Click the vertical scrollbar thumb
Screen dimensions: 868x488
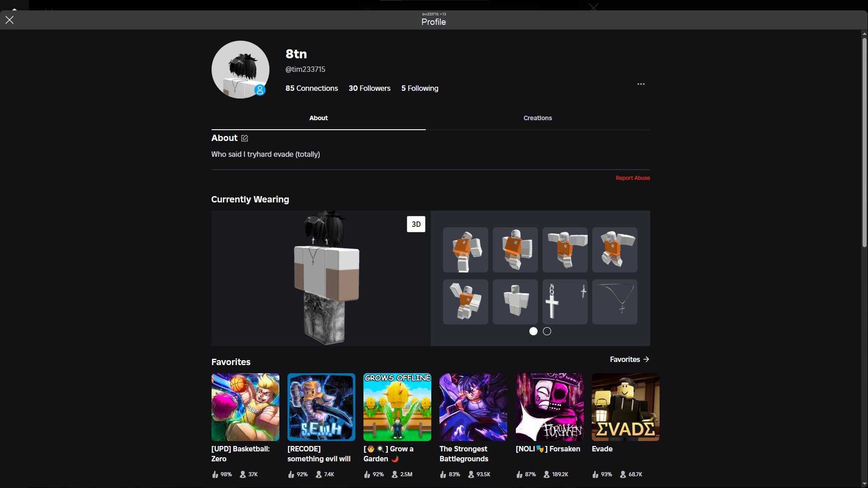pyautogui.click(x=864, y=142)
